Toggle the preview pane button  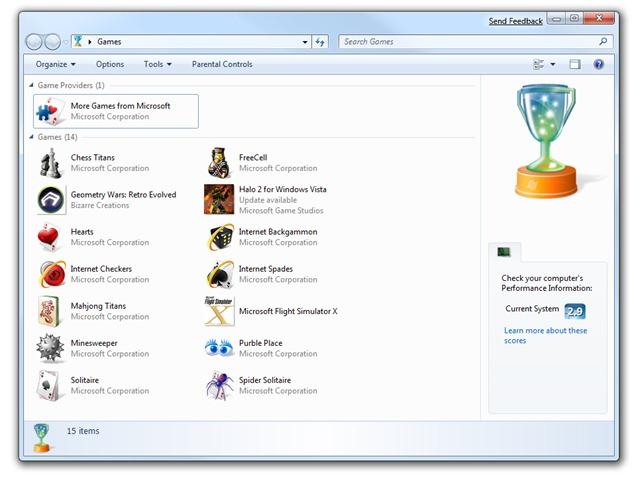(575, 64)
